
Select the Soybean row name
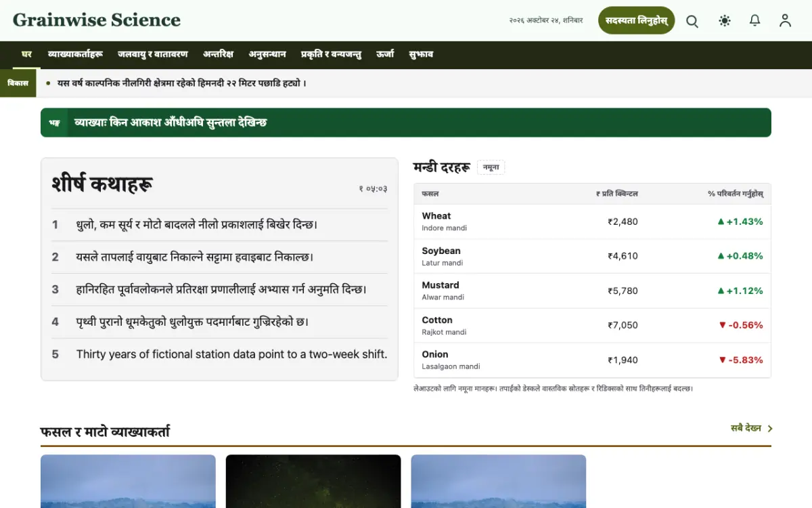441,251
